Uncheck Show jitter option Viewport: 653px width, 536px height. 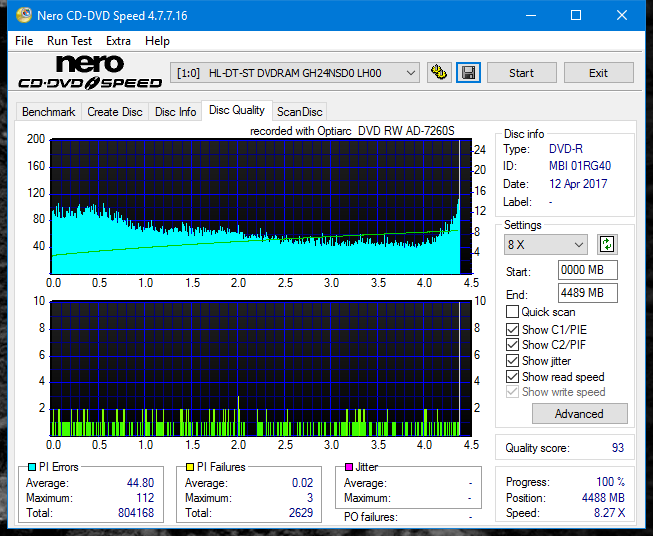[512, 361]
